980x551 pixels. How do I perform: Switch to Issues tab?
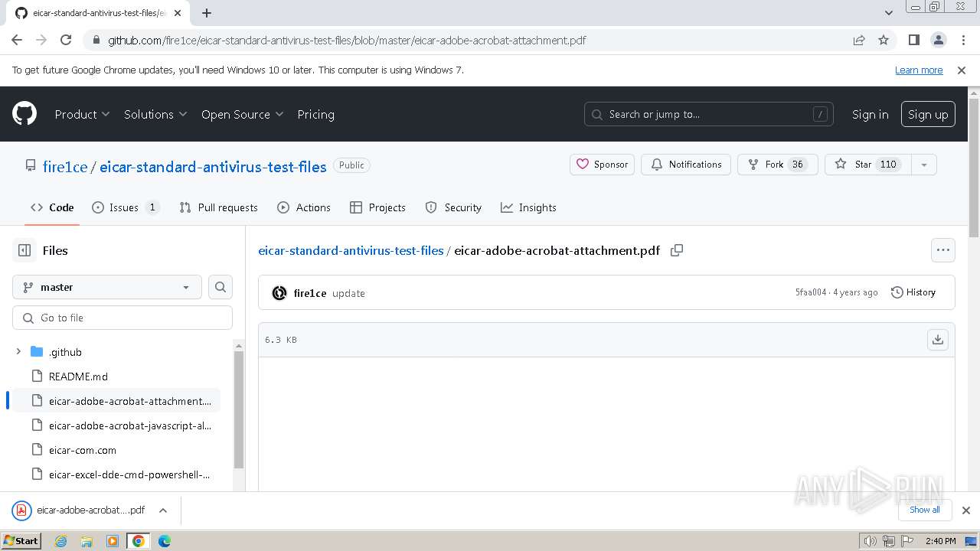[126, 207]
